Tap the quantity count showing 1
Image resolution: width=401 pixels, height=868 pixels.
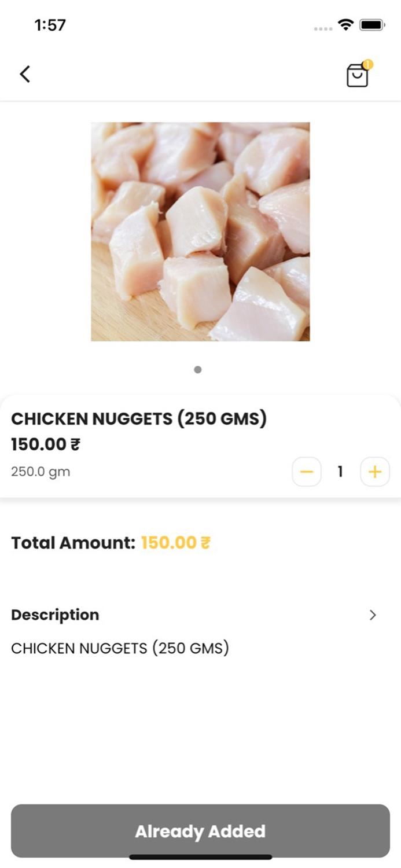tap(340, 472)
